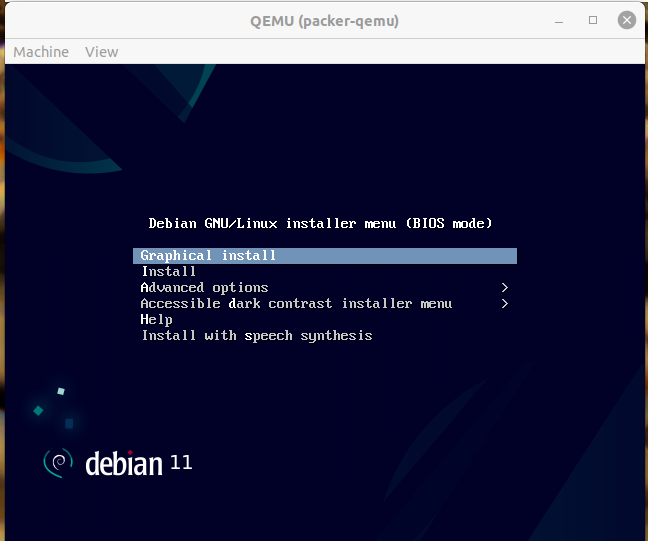Screen dimensions: 648x541
Task: Click the debian wordmark text
Action: point(124,463)
